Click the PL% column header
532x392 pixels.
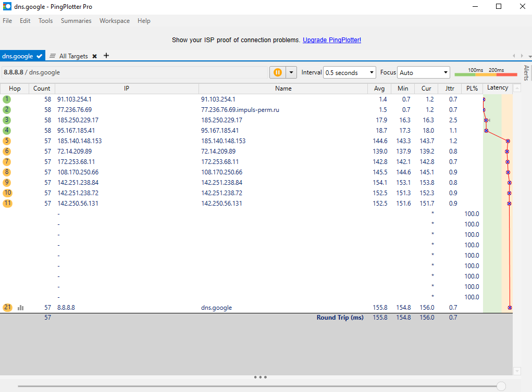472,88
